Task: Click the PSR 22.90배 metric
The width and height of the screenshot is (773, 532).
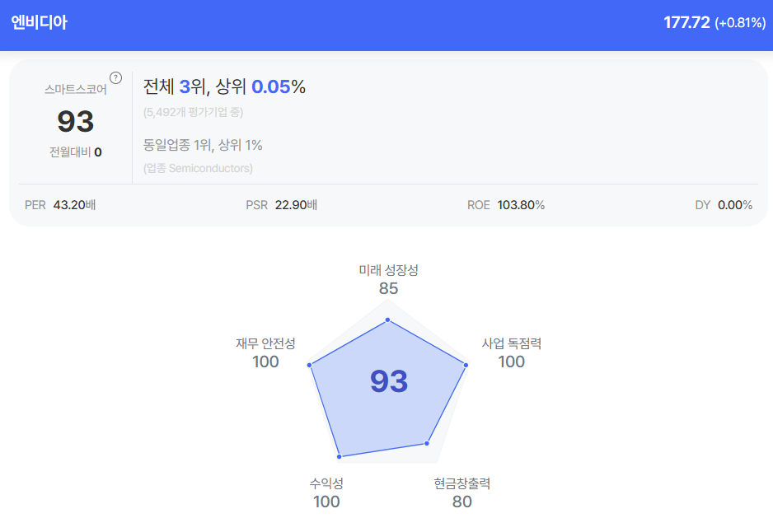Action: tap(281, 205)
